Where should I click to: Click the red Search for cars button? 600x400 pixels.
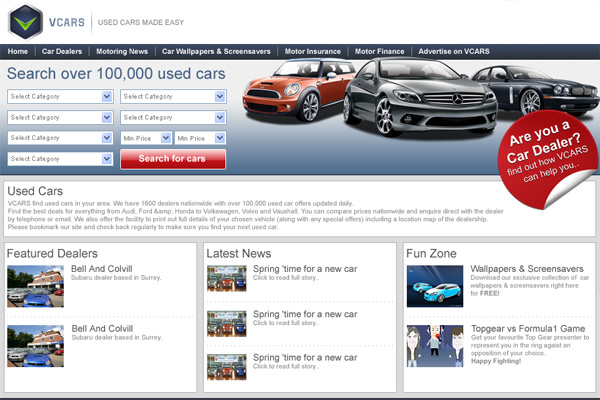click(x=173, y=159)
